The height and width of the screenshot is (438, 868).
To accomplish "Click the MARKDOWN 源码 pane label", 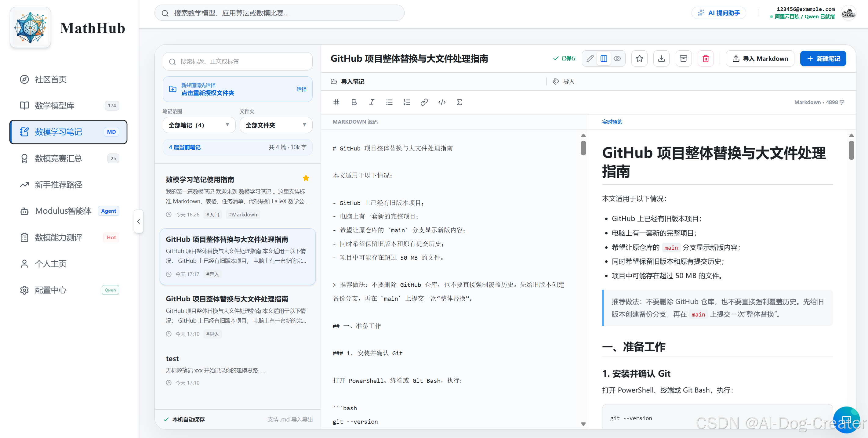I will click(355, 122).
